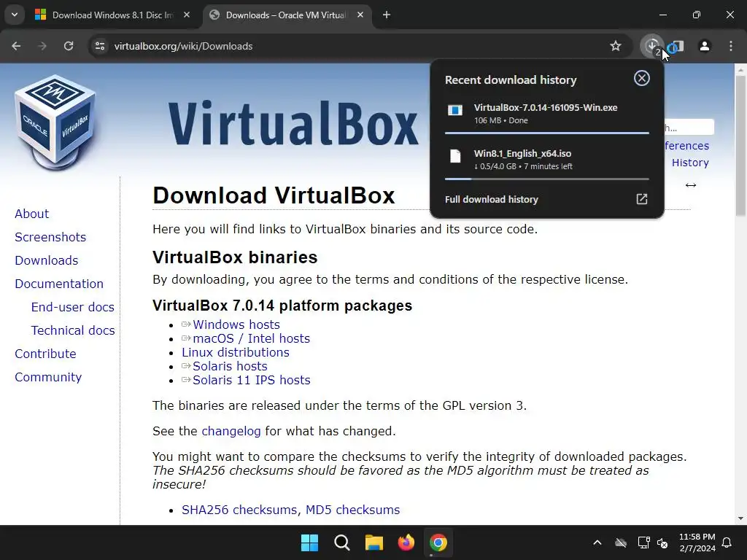This screenshot has height=560, width=747.
Task: Open Technical docs link
Action: 73,330
